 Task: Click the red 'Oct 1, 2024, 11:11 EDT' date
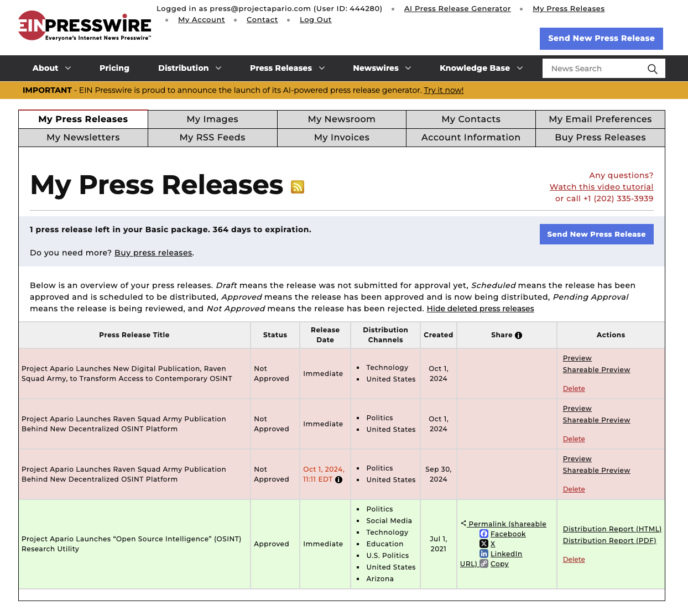324,474
